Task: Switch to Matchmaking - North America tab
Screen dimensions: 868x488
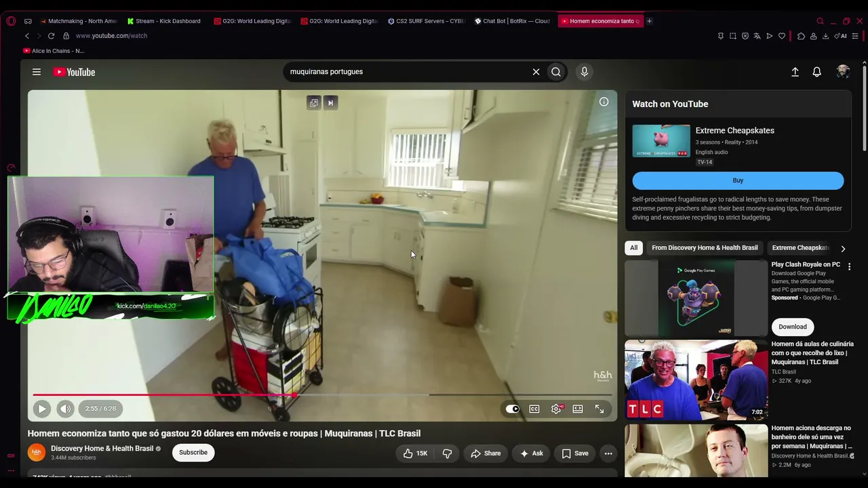Action: coord(78,21)
